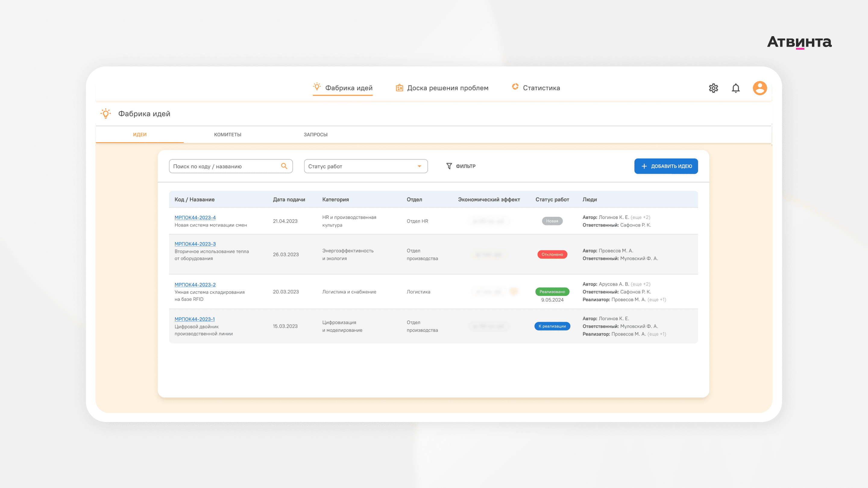Screen dimensions: 868x488
Task: Open the Статус работ combo box
Action: click(x=366, y=166)
